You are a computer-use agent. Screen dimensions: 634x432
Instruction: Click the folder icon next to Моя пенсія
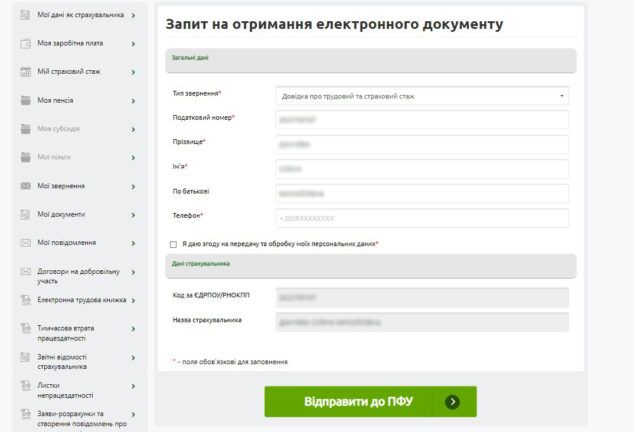28,100
